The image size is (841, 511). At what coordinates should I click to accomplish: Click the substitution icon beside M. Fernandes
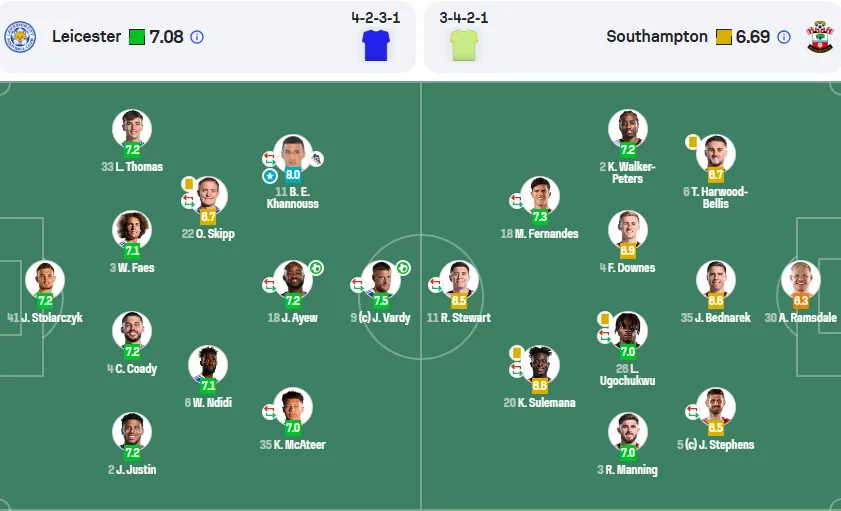516,201
